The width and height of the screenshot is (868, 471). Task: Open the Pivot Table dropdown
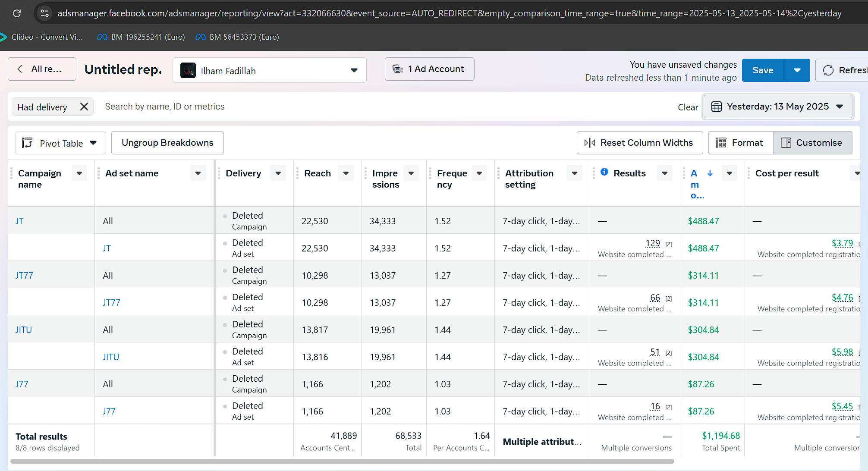pos(60,143)
